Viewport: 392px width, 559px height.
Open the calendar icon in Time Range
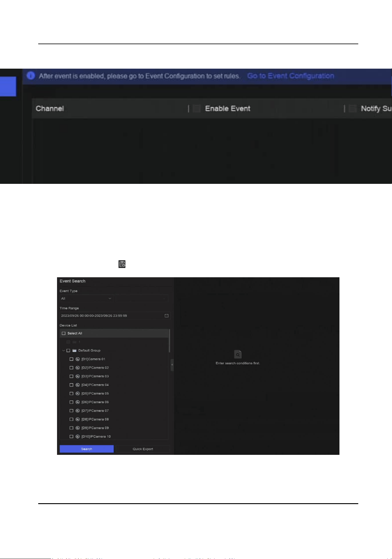point(167,315)
